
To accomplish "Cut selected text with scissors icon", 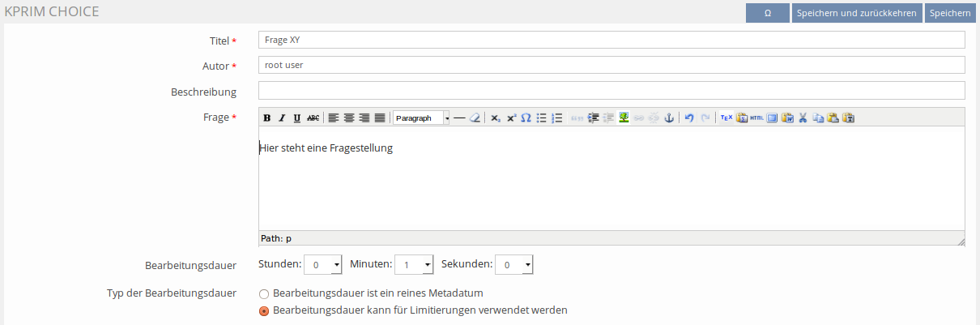I will [x=803, y=118].
